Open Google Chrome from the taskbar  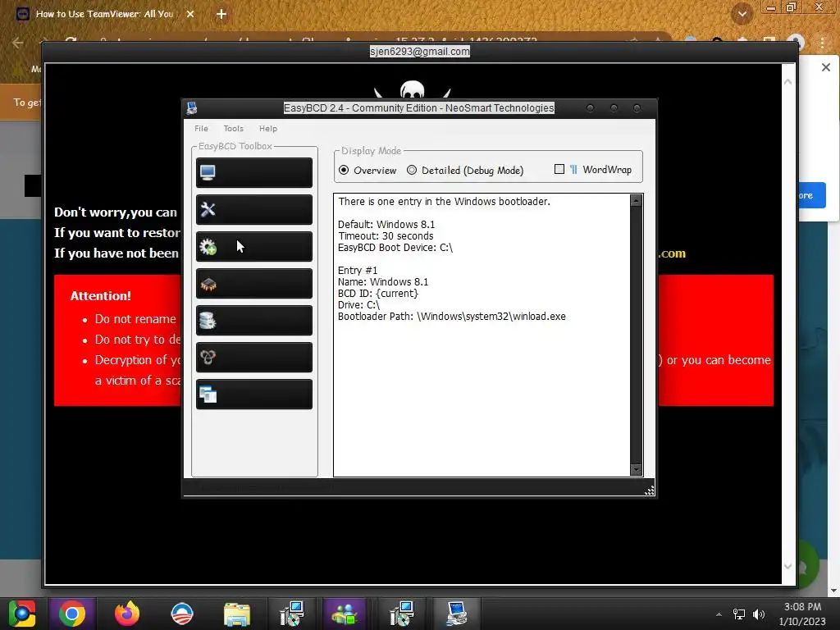click(72, 614)
